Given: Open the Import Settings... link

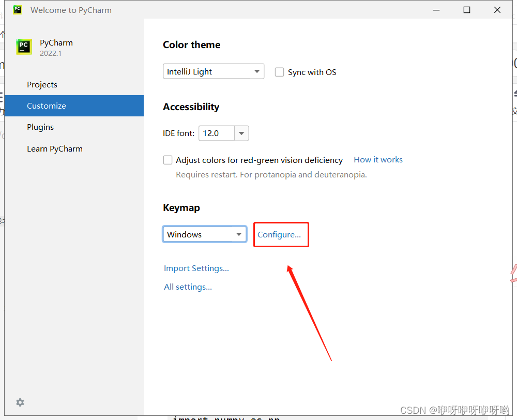Looking at the screenshot, I should pyautogui.click(x=196, y=268).
